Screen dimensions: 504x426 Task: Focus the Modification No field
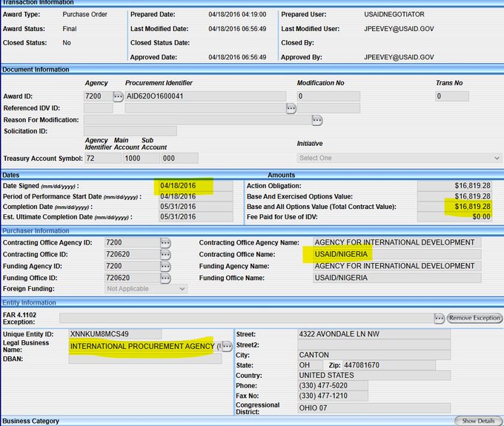(x=328, y=96)
